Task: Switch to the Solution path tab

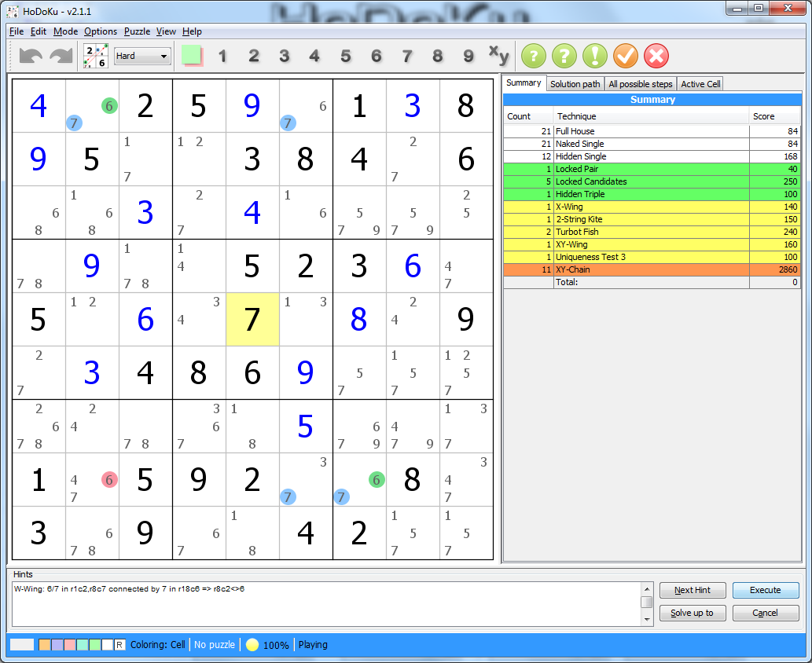Action: [575, 84]
